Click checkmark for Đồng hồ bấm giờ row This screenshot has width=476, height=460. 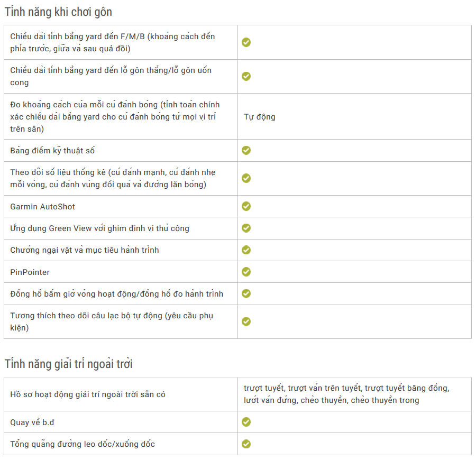tap(246, 293)
